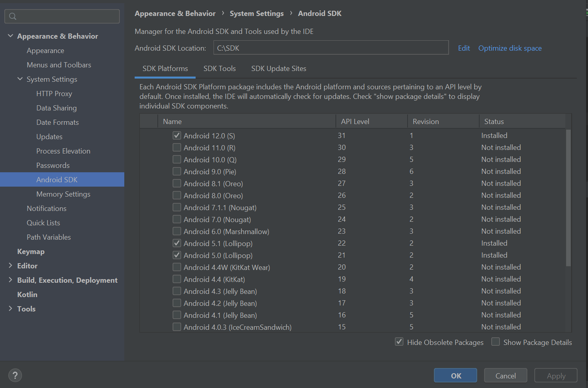Open the Kotlin settings page
Image resolution: width=588 pixels, height=388 pixels.
pos(27,295)
